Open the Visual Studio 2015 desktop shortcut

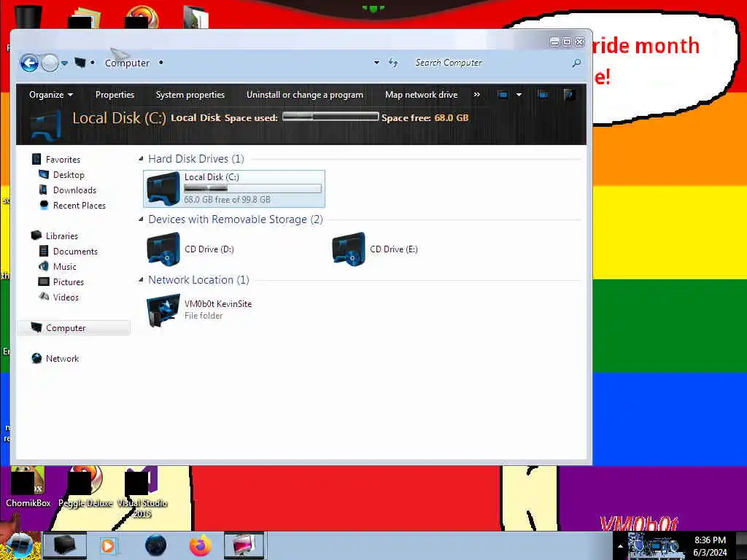pyautogui.click(x=142, y=492)
